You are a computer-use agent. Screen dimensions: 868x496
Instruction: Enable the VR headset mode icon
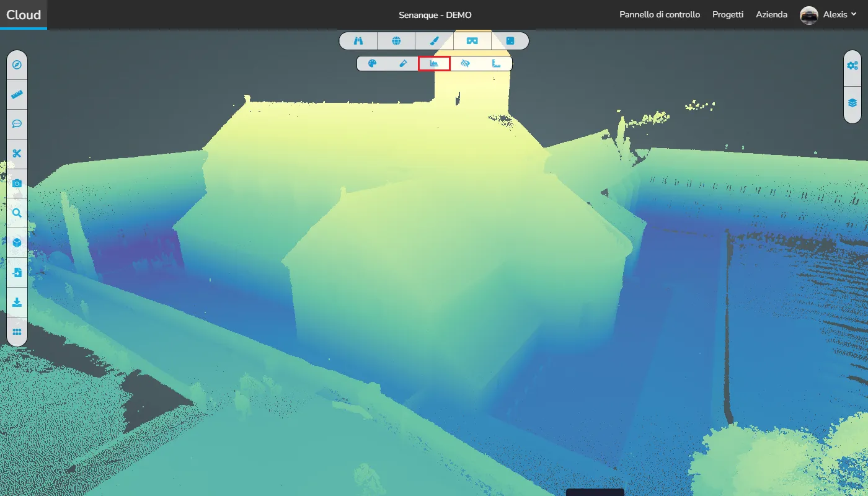472,41
